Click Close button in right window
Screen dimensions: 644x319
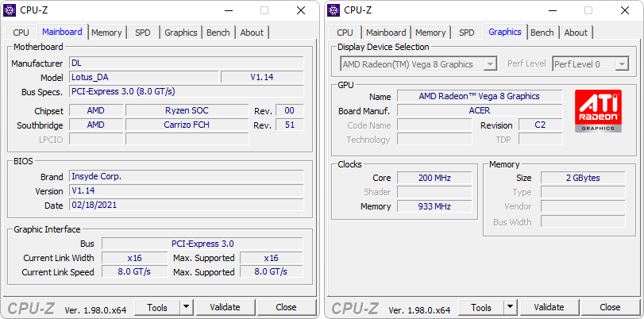[610, 307]
